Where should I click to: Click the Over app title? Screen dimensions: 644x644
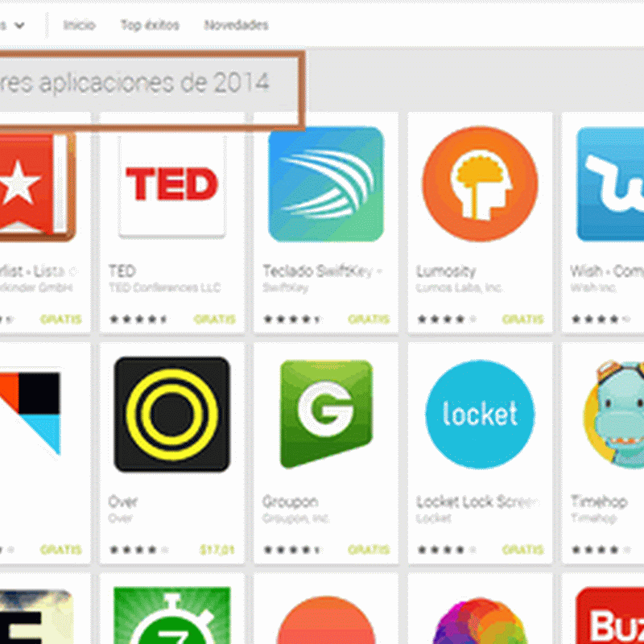click(123, 502)
